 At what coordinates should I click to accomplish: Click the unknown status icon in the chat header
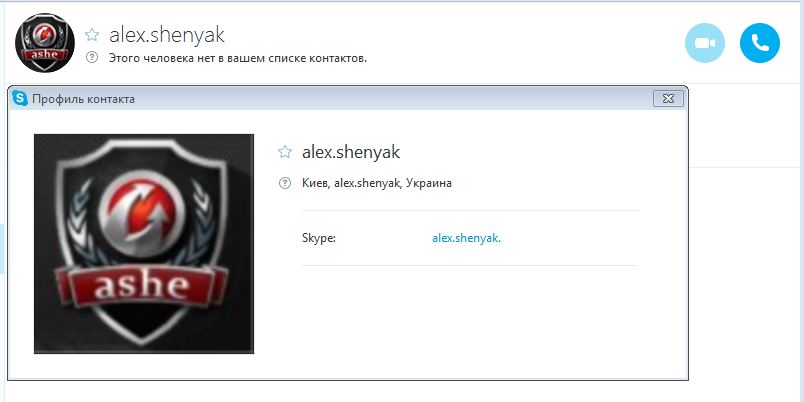[92, 57]
